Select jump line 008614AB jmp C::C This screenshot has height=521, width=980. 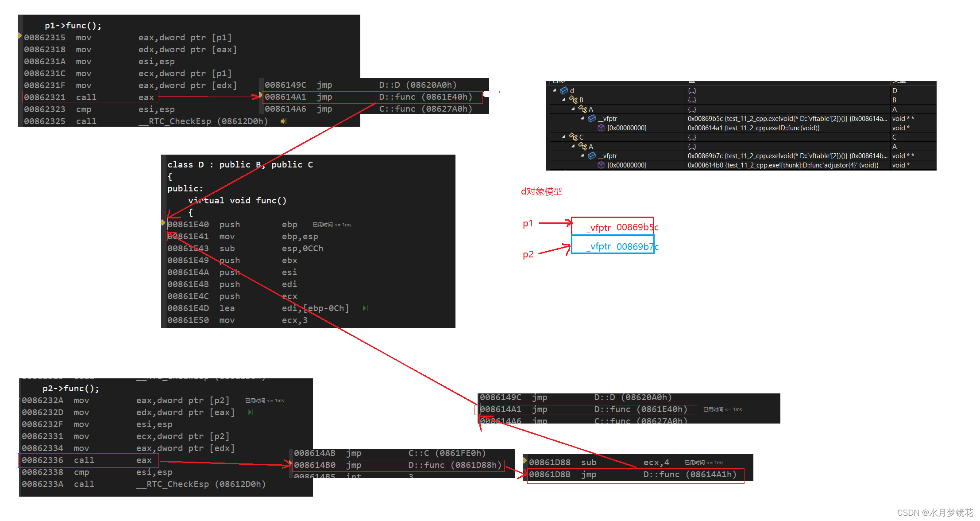tap(390, 453)
